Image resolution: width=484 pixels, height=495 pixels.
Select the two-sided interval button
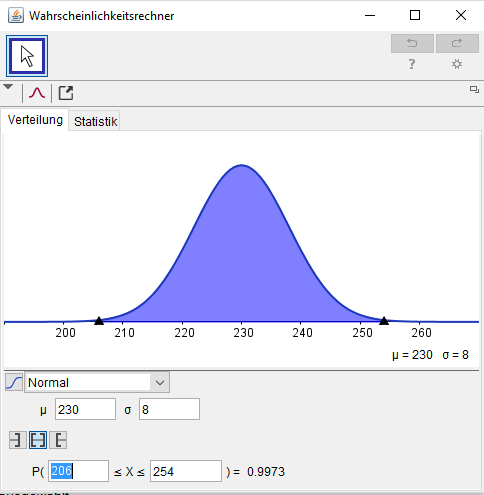coord(38,440)
